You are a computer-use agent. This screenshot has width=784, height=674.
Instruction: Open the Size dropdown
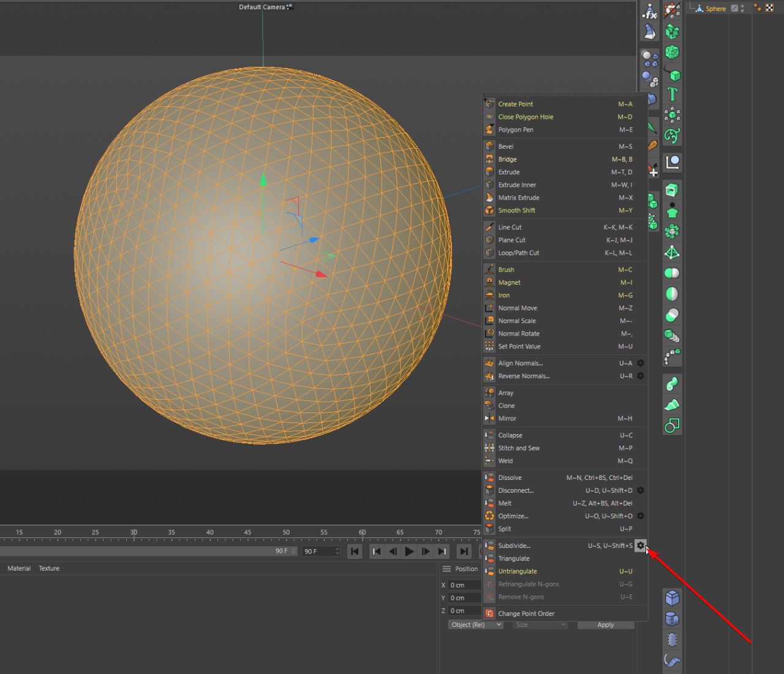click(x=541, y=625)
